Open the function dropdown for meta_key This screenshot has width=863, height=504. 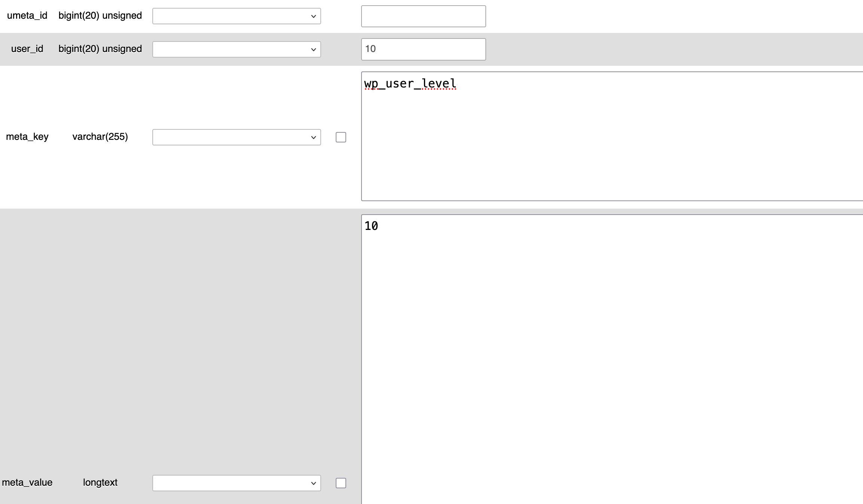pos(237,137)
